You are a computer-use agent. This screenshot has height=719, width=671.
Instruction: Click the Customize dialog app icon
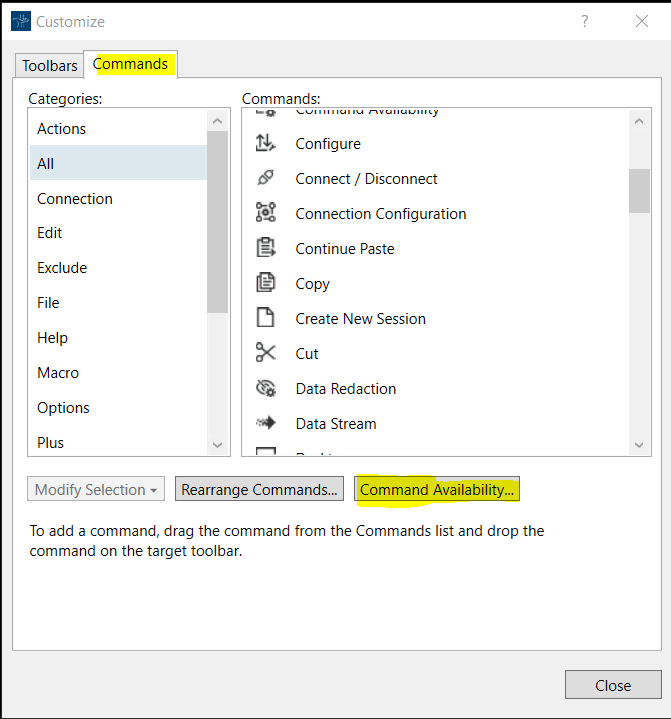click(21, 22)
